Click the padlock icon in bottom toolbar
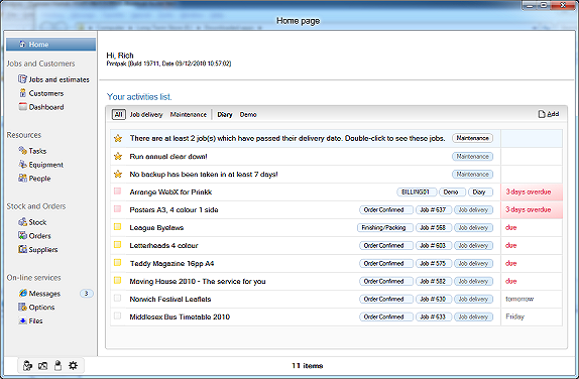Viewport: 579px width, 379px height. 58,366
